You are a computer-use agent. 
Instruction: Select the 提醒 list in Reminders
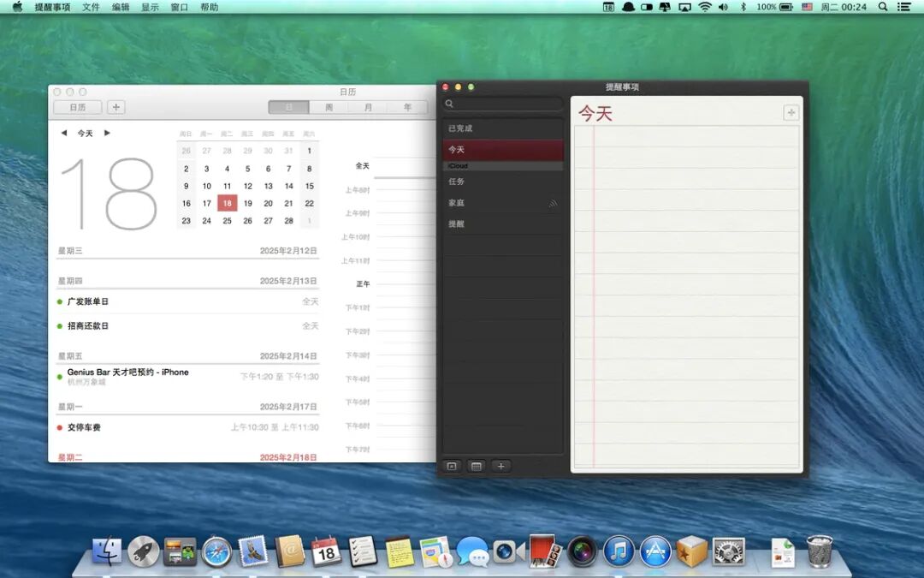click(503, 224)
